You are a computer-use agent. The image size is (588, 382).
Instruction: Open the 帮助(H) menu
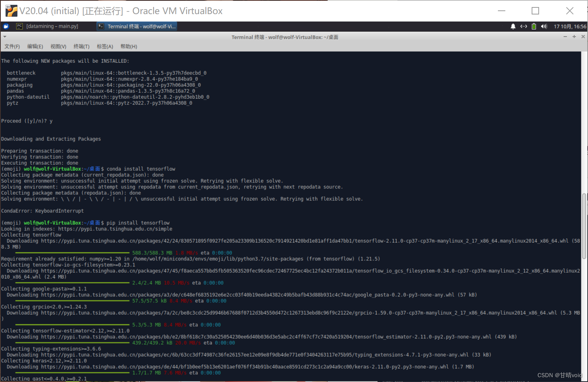[129, 46]
